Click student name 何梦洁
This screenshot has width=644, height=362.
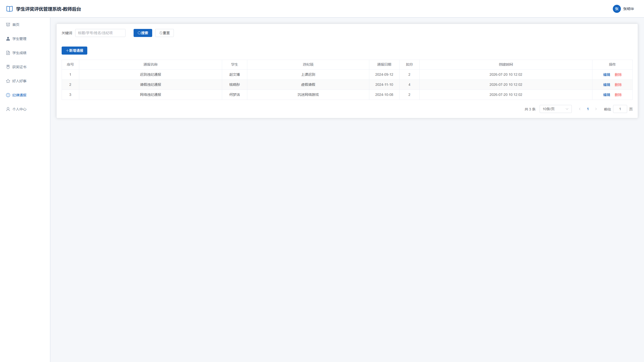[234, 95]
